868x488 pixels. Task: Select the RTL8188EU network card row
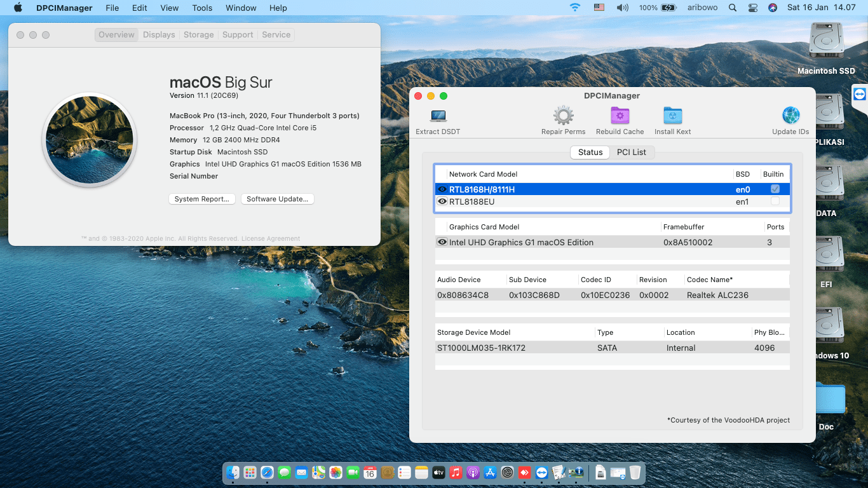pyautogui.click(x=613, y=201)
